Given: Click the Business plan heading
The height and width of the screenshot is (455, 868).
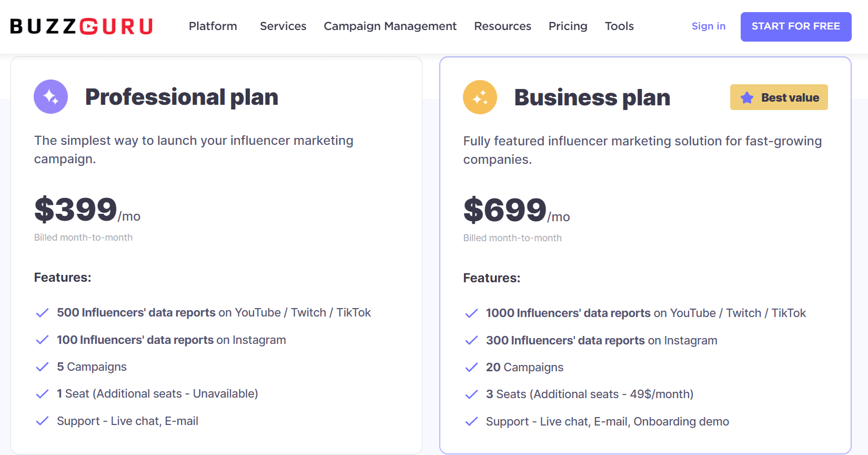Looking at the screenshot, I should point(592,97).
